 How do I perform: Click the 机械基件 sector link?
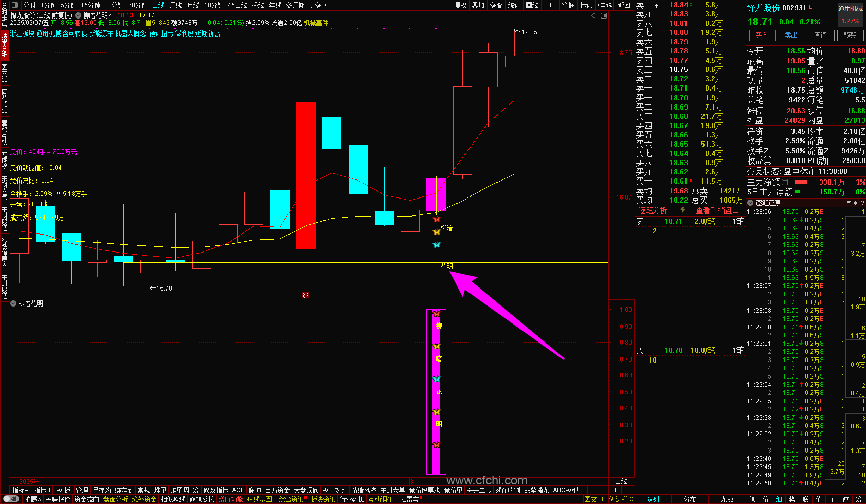[x=316, y=23]
